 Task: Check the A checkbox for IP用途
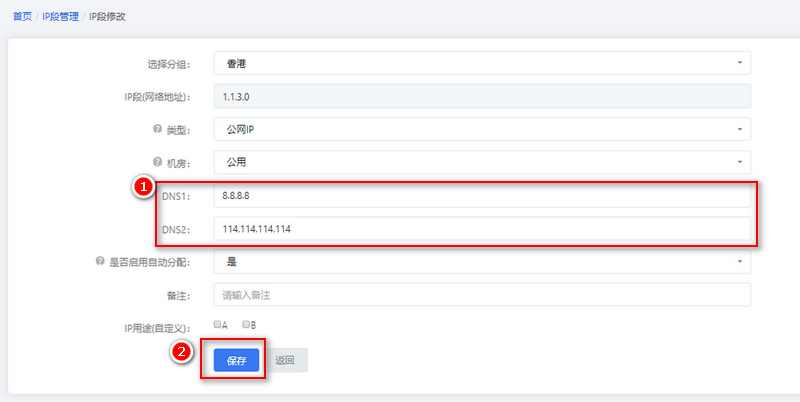click(217, 324)
